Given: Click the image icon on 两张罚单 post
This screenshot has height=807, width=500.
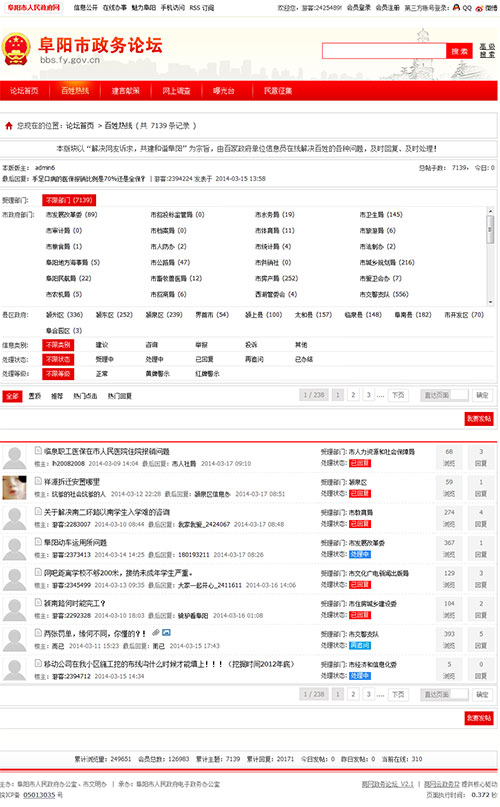Looking at the screenshot, I should pyautogui.click(x=166, y=633).
